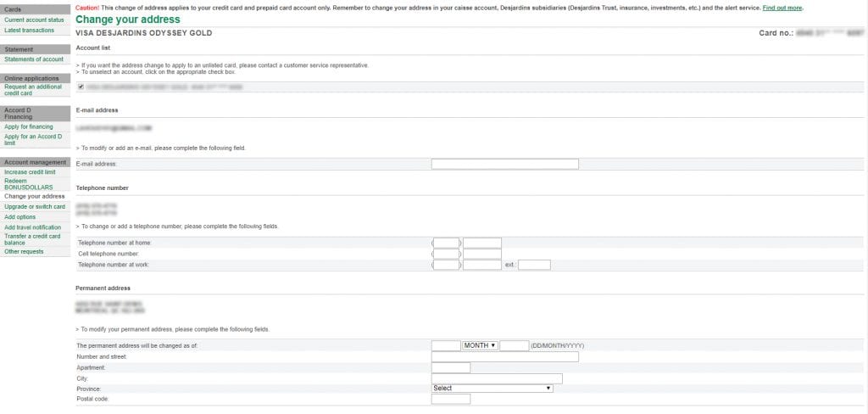868x414 pixels.
Task: Click the Cards sidebar section header
Action: [36, 9]
